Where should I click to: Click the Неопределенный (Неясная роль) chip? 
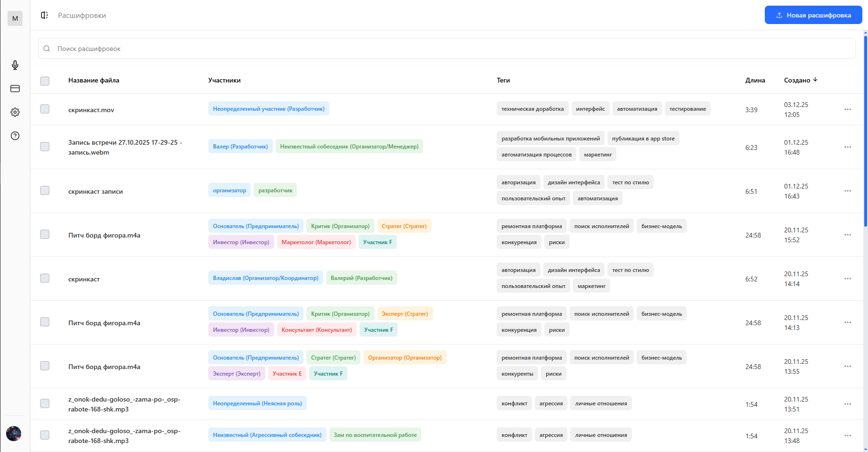click(257, 403)
